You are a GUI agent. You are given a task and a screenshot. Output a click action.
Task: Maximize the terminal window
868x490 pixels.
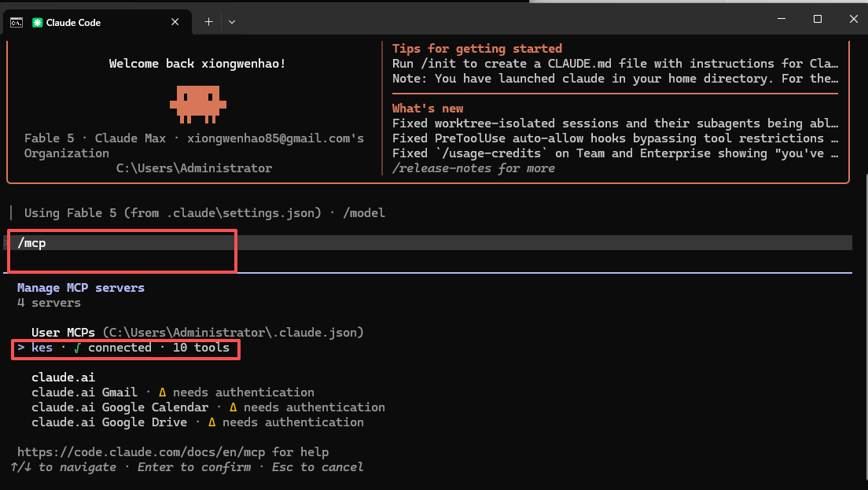coord(817,19)
